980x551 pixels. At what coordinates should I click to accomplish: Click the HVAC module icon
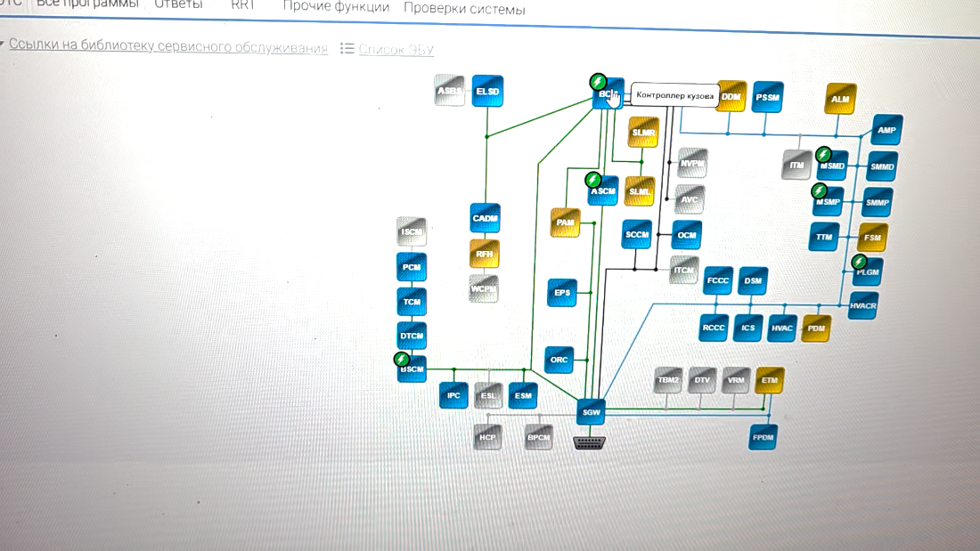point(782,328)
